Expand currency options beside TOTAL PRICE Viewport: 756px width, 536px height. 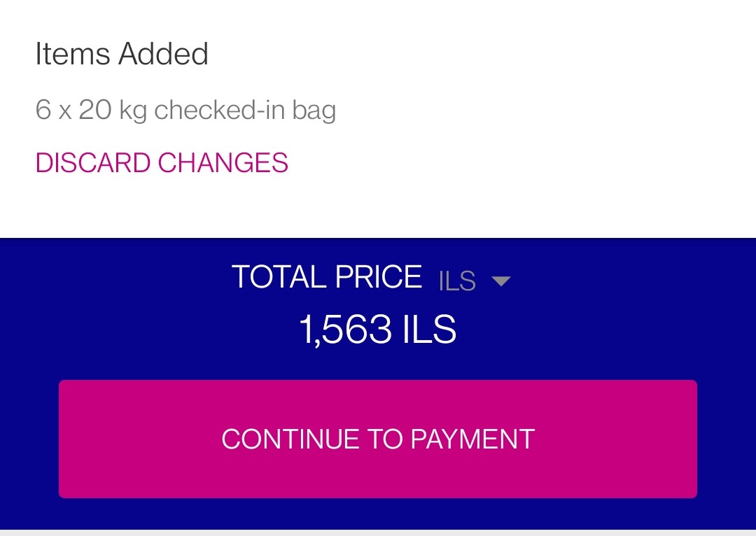475,281
